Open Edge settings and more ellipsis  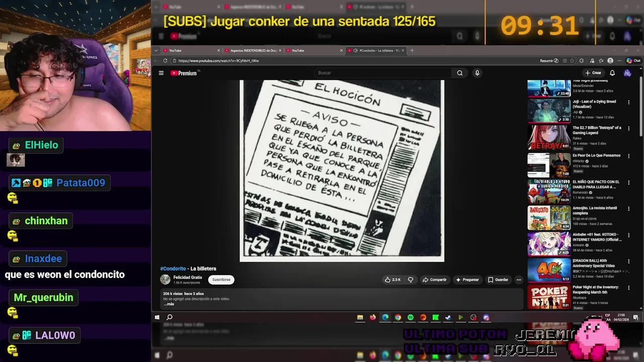coord(619,61)
